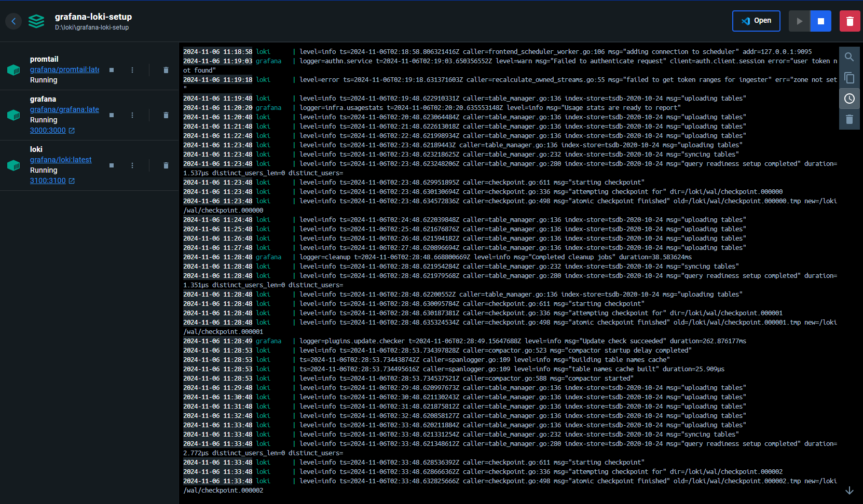Click the grafana-loki-setup title
This screenshot has width=863, height=504.
pyautogui.click(x=93, y=17)
